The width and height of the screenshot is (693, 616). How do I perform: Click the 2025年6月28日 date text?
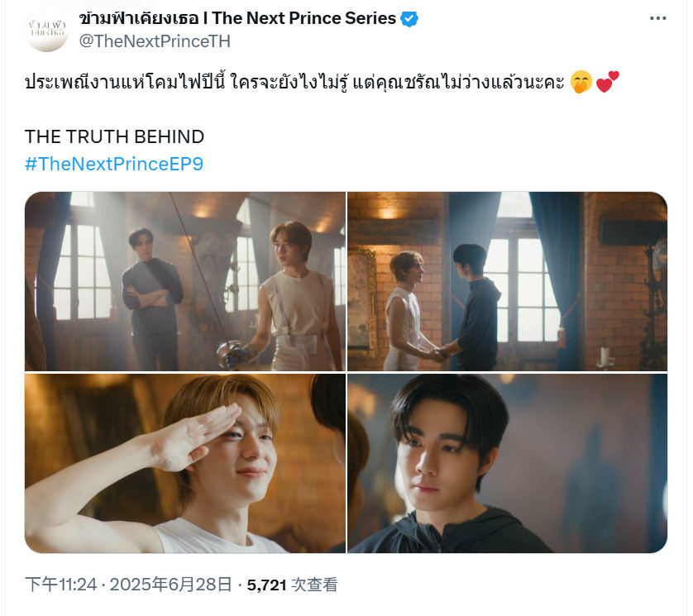[x=170, y=585]
